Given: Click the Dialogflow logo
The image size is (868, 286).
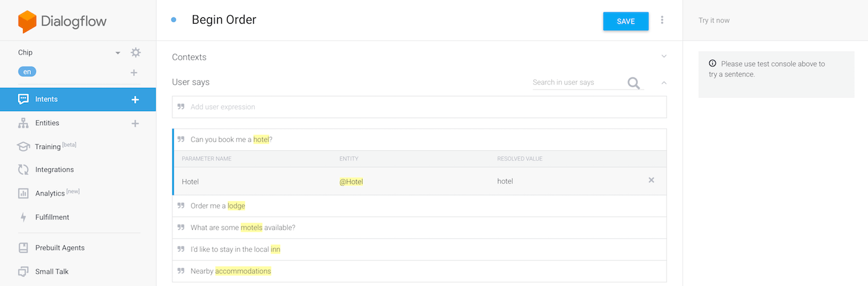Looking at the screenshot, I should 62,21.
